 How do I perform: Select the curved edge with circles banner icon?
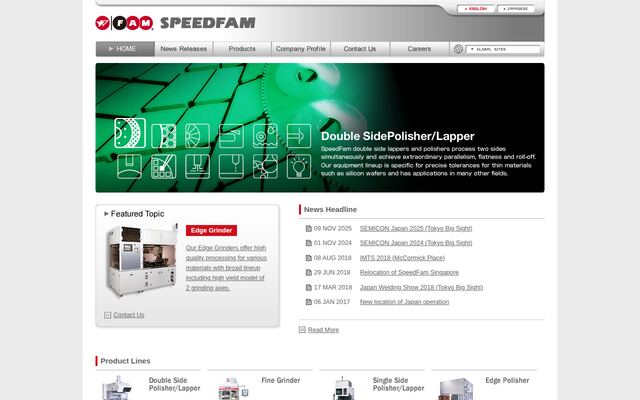pos(164,136)
